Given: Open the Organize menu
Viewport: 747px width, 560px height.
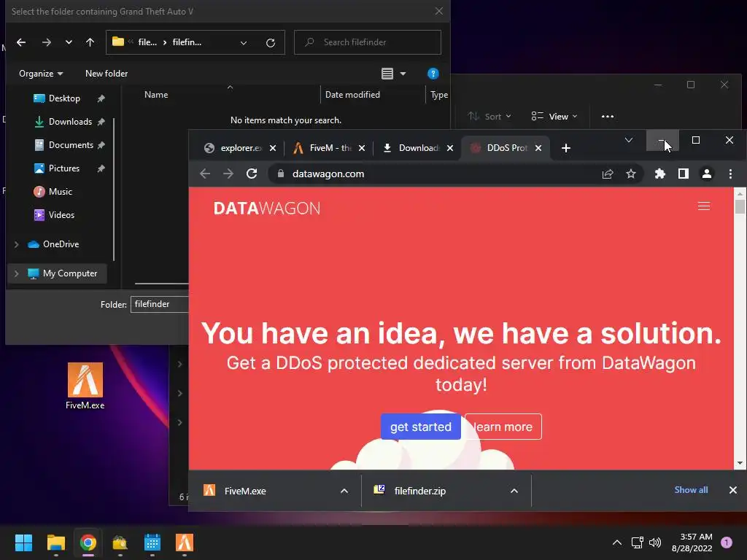Looking at the screenshot, I should [41, 74].
